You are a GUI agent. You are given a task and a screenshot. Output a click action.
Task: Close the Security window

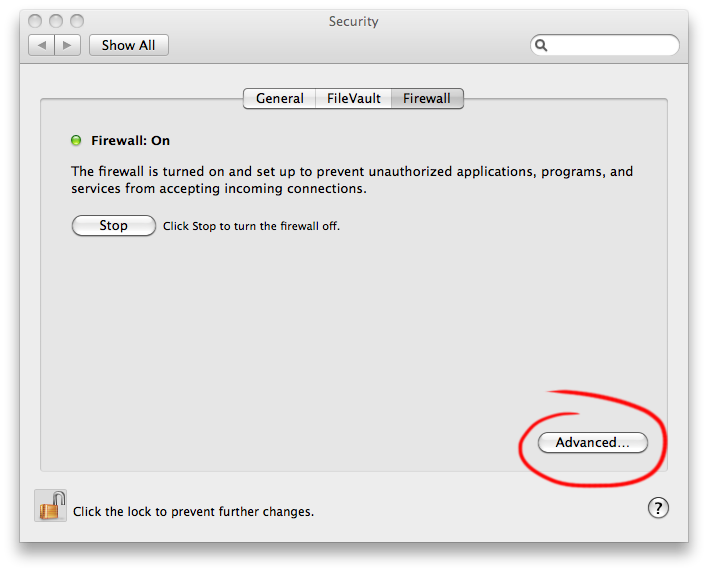click(x=37, y=21)
